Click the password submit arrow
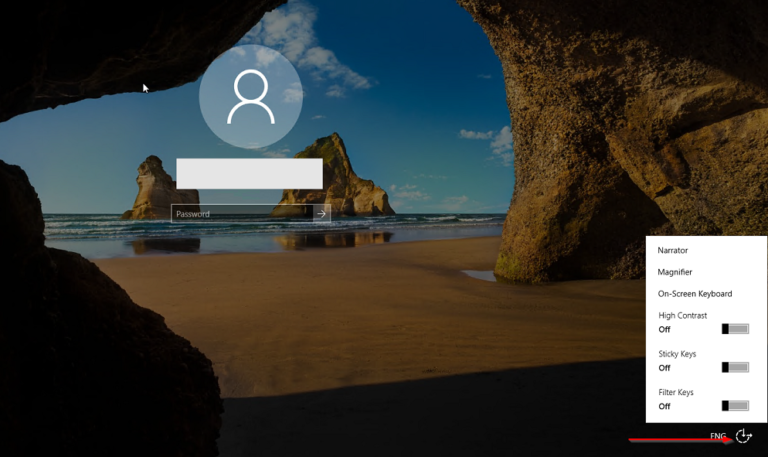Screen dimensions: 768x457 pos(321,213)
